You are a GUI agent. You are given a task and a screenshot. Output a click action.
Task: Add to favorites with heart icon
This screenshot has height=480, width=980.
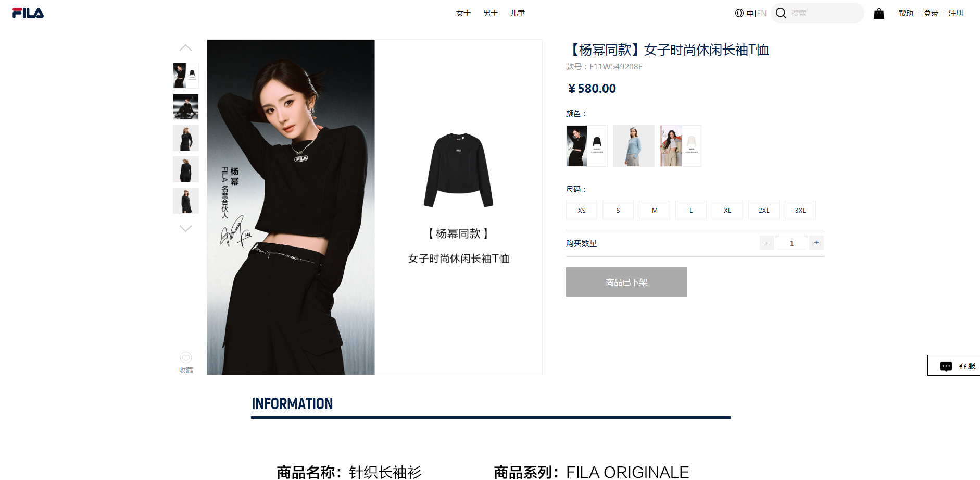pos(186,358)
